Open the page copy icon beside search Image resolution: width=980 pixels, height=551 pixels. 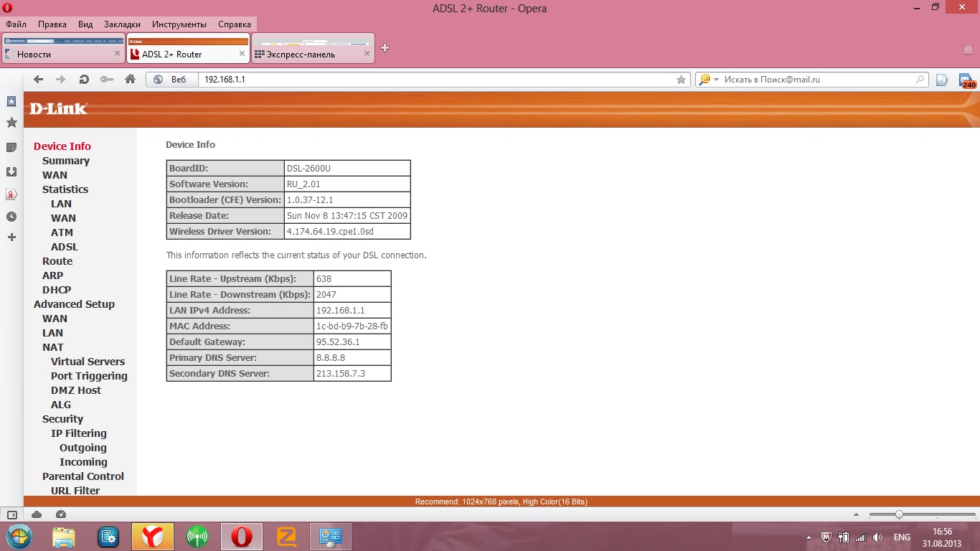click(x=942, y=80)
